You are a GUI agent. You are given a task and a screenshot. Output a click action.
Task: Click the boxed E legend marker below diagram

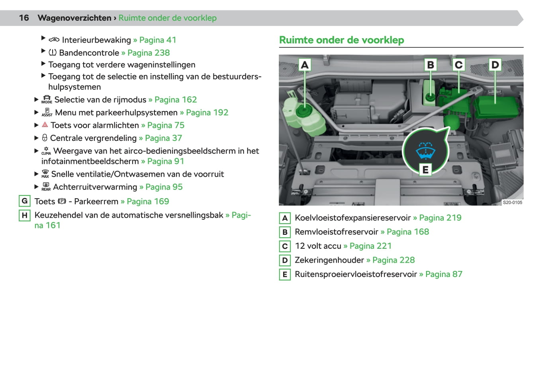pos(285,274)
